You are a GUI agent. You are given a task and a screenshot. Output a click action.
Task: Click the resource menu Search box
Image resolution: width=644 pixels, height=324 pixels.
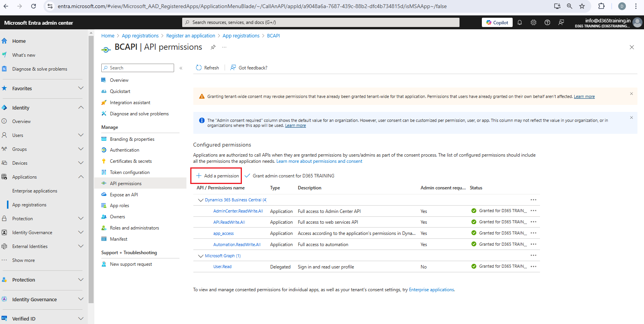[138, 68]
